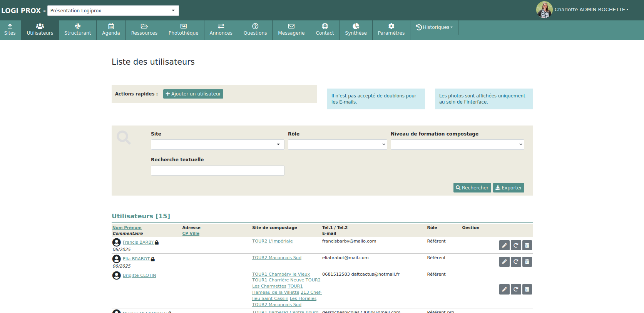
Task: Open Charlotte ADMIN ROCHETTE account menu
Action: point(592,10)
